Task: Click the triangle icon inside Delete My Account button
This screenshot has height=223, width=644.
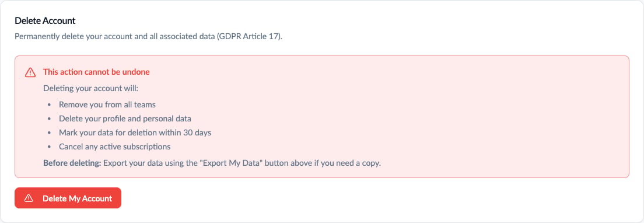Action: 29,198
